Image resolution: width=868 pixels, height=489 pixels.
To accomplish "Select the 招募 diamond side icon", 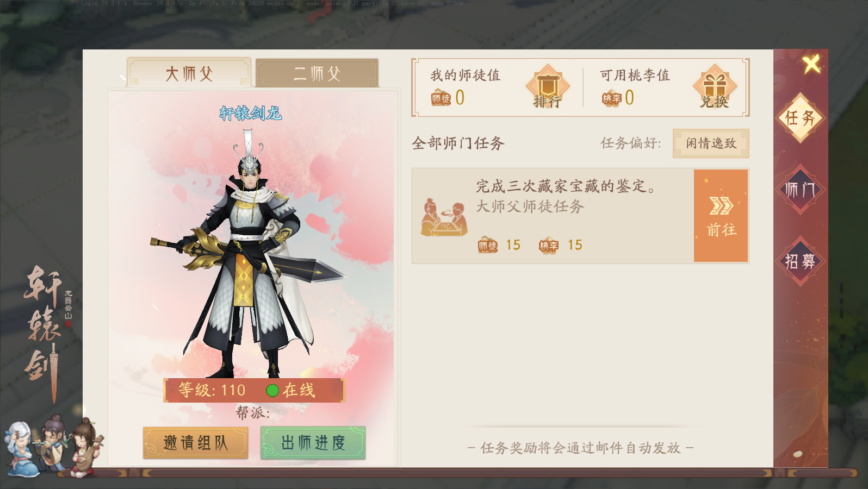I will (800, 261).
